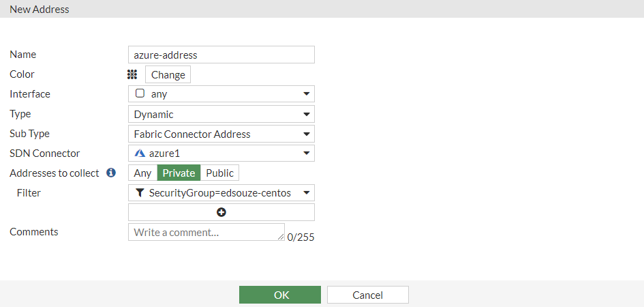The image size is (644, 307).
Task: Open the Sub Type dropdown
Action: pyautogui.click(x=221, y=134)
